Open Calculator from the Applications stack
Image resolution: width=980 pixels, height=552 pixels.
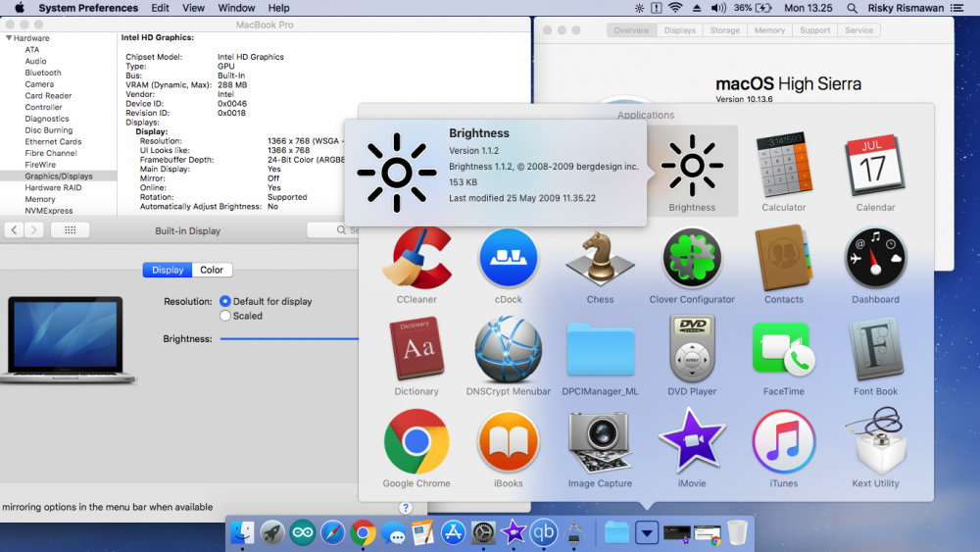pyautogui.click(x=783, y=166)
